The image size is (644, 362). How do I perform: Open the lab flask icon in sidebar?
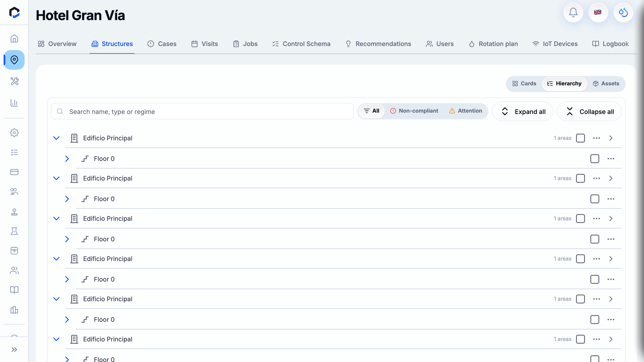[14, 231]
